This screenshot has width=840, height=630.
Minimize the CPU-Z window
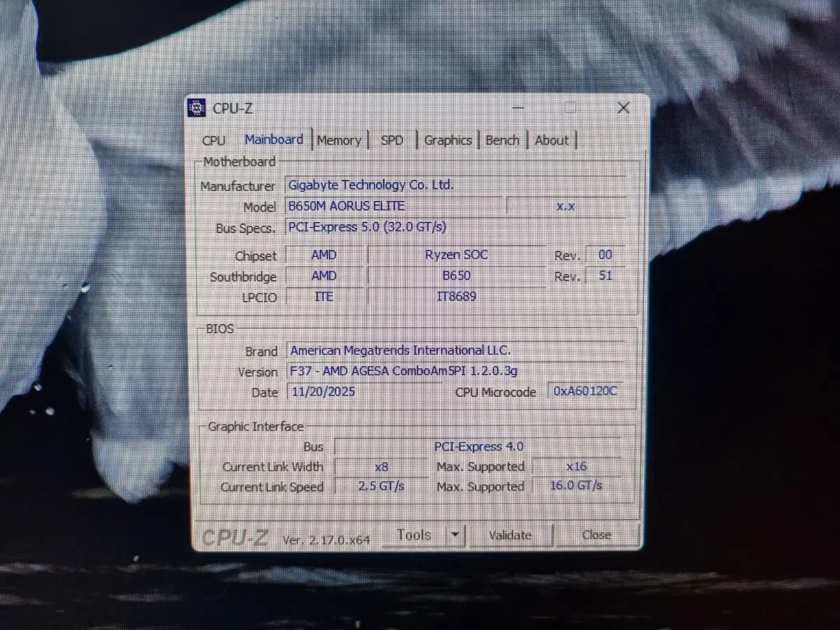[518, 108]
